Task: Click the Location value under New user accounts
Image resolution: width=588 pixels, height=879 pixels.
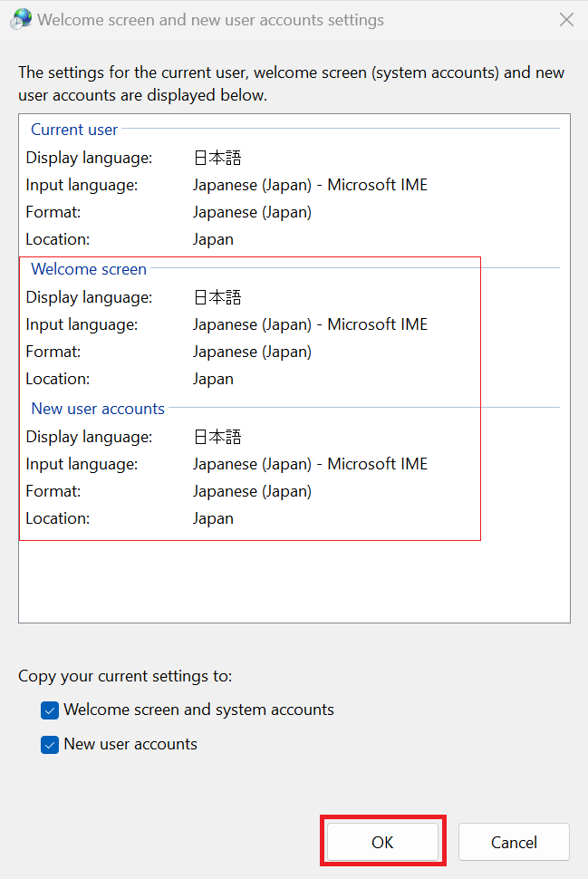Action: 213,517
